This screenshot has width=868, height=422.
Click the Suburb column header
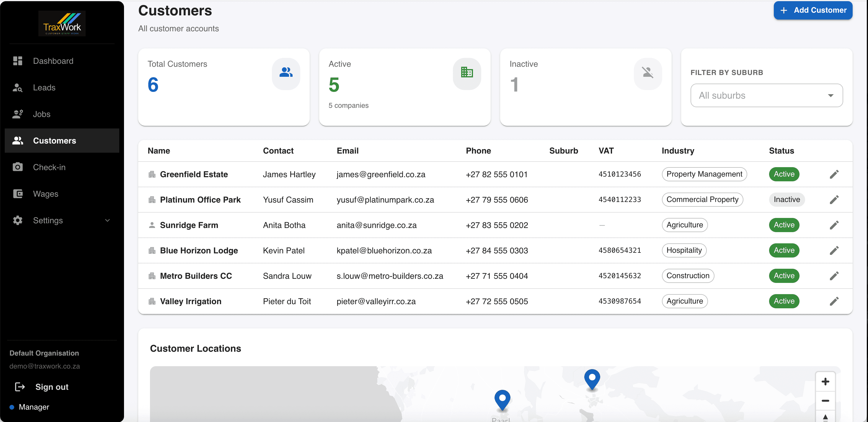[563, 151]
